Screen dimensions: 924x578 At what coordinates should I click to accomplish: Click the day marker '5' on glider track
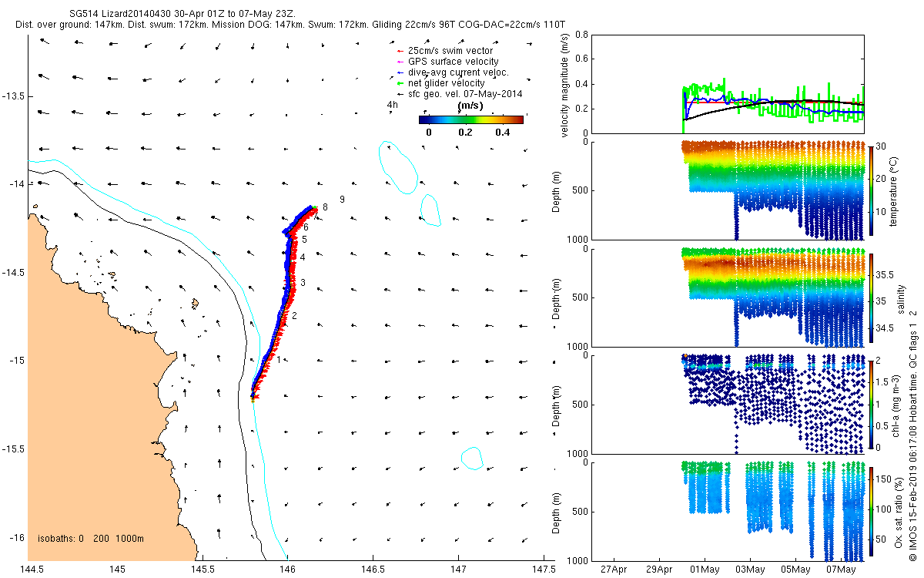click(304, 240)
